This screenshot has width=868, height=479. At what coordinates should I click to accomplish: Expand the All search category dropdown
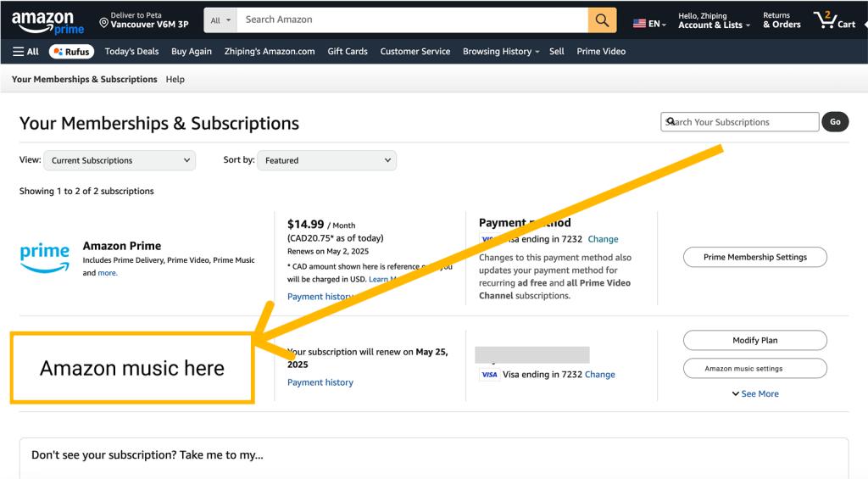220,20
